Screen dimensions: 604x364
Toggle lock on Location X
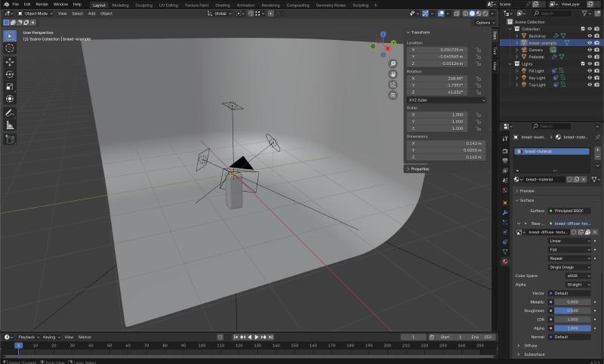(x=478, y=50)
